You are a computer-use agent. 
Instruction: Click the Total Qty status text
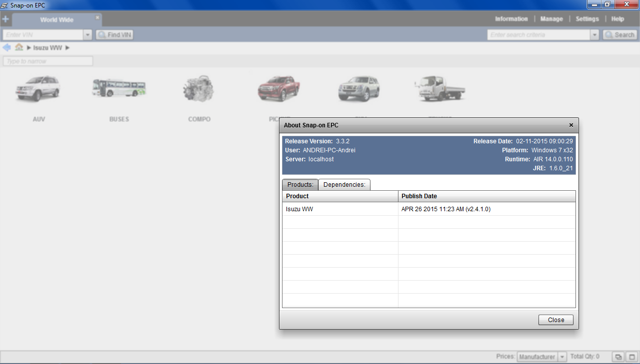pos(585,357)
